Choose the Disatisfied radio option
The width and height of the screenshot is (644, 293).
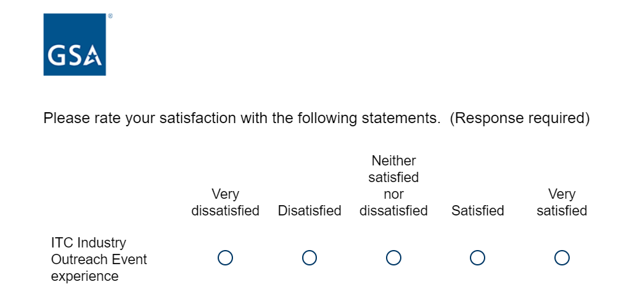(x=309, y=258)
